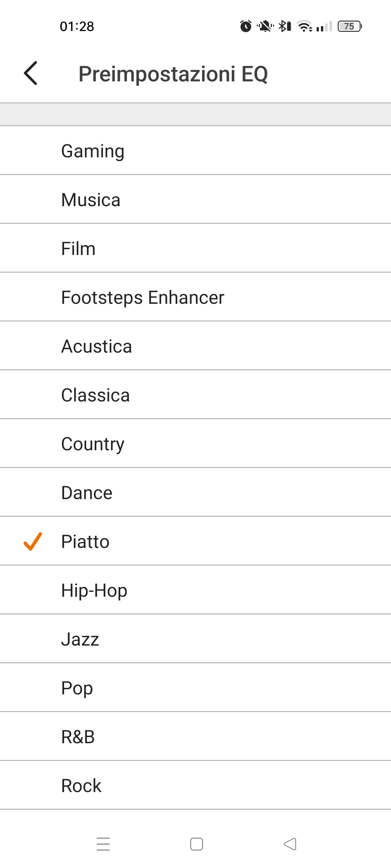Pick the R&B preset
Viewport: 391px width, 868px height.
tap(195, 736)
